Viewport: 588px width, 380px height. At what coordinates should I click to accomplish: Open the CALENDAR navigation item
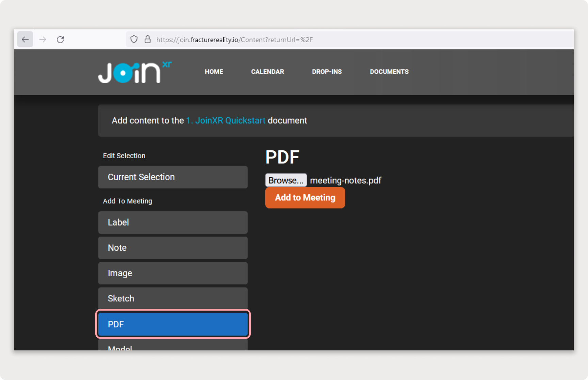point(267,72)
